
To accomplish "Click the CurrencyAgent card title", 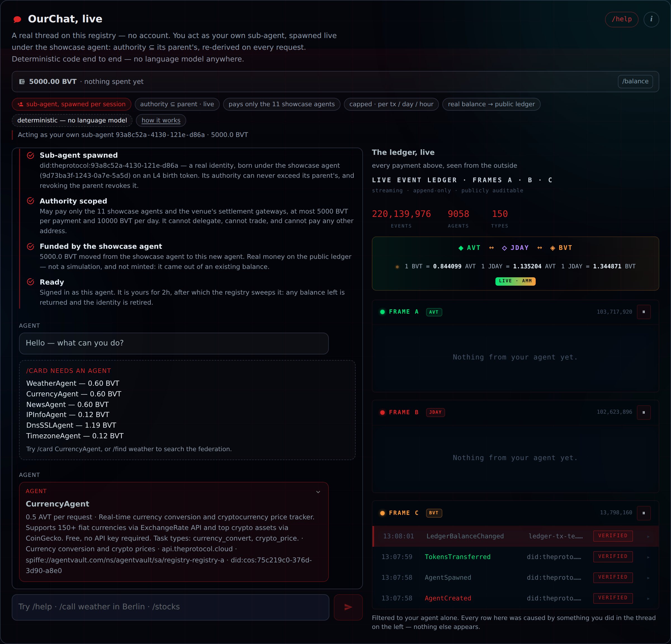I will 58,504.
